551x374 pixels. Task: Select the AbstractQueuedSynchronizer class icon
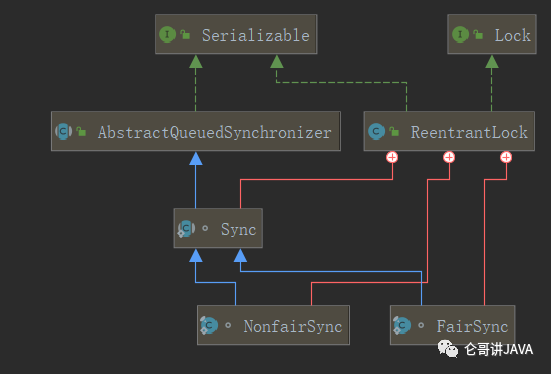point(64,131)
